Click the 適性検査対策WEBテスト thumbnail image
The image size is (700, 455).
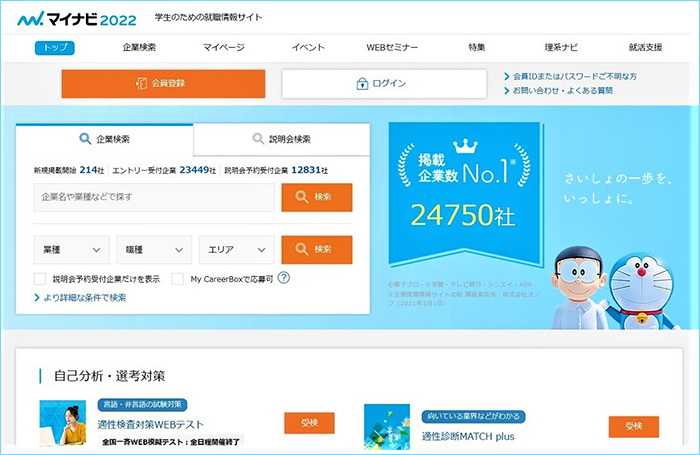pyautogui.click(x=62, y=423)
